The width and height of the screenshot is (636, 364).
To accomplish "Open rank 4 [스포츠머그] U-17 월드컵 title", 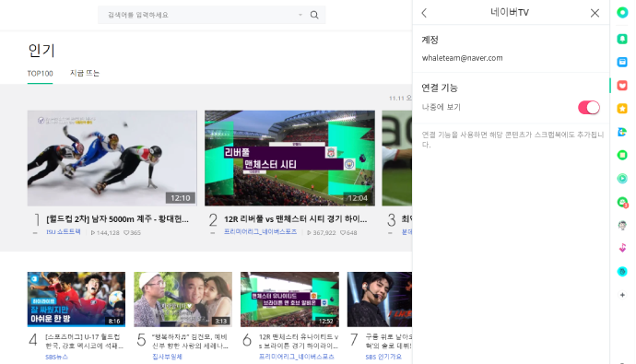I will click(x=85, y=341).
